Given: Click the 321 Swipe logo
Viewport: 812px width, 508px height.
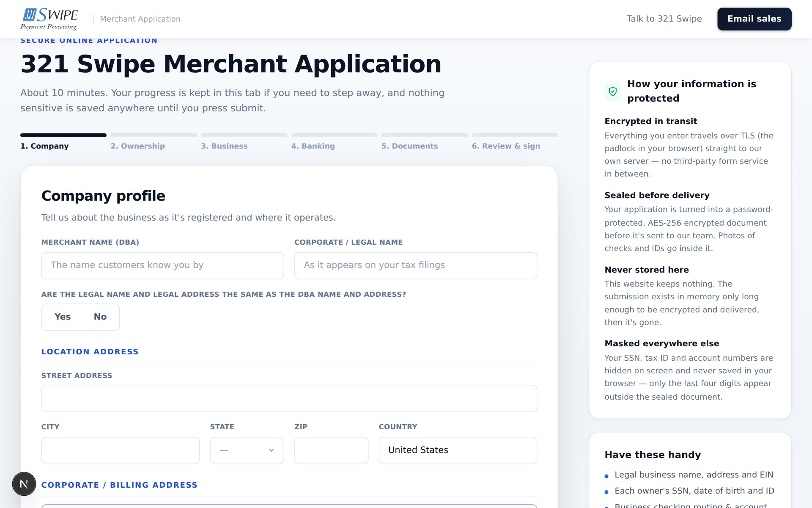Looking at the screenshot, I should coord(49,19).
